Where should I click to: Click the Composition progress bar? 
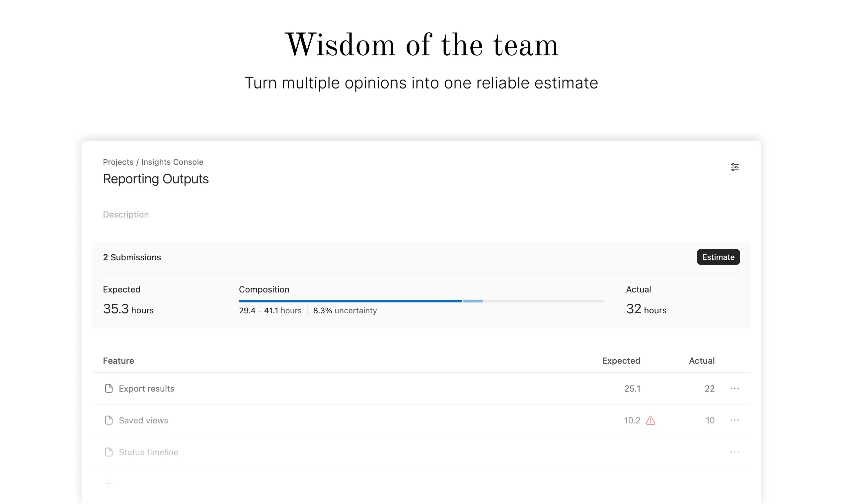(421, 301)
